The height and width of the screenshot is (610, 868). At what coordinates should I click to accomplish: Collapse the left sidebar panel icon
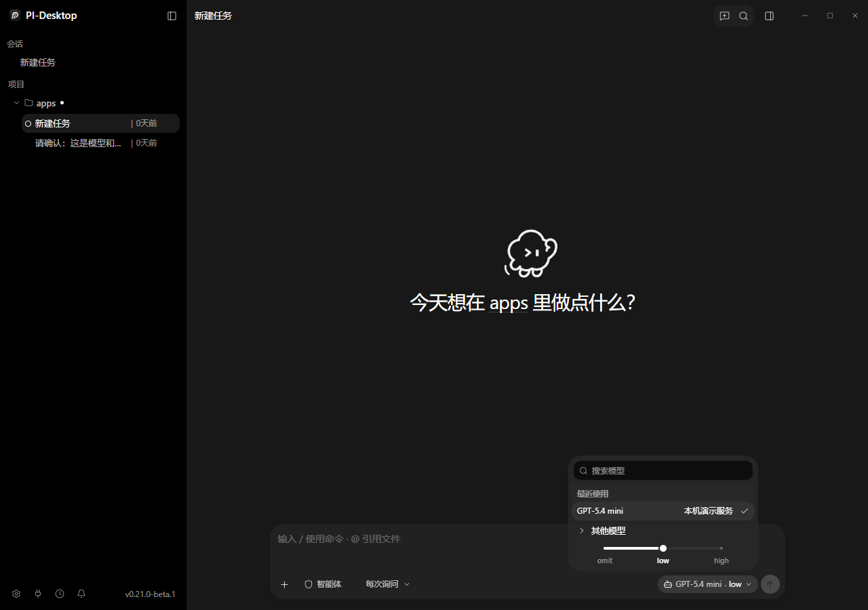[x=172, y=16]
